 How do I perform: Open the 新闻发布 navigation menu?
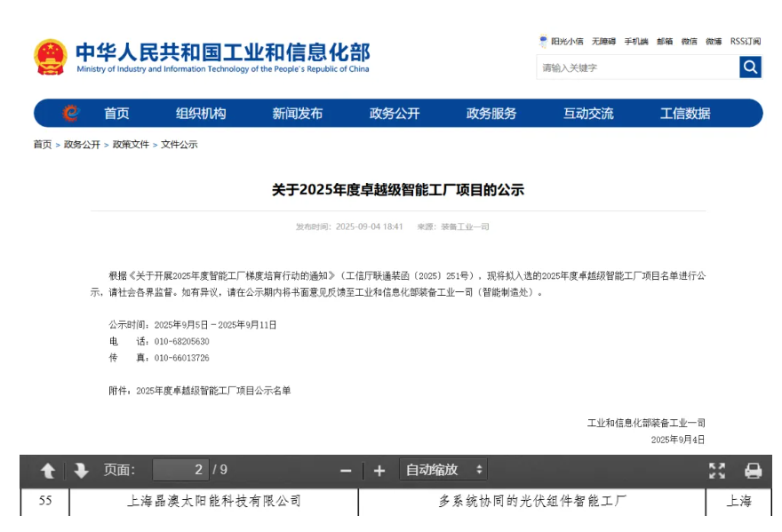click(298, 113)
